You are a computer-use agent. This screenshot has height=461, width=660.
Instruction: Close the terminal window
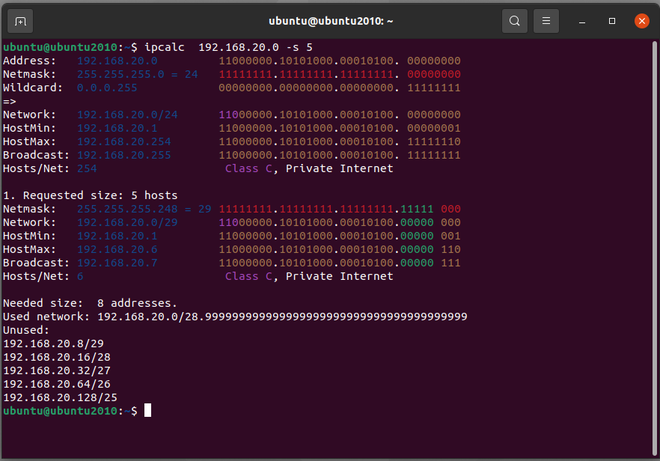pos(642,21)
